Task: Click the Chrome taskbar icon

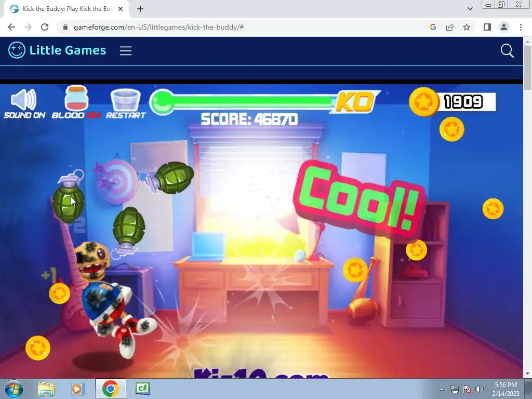Action: (x=110, y=389)
